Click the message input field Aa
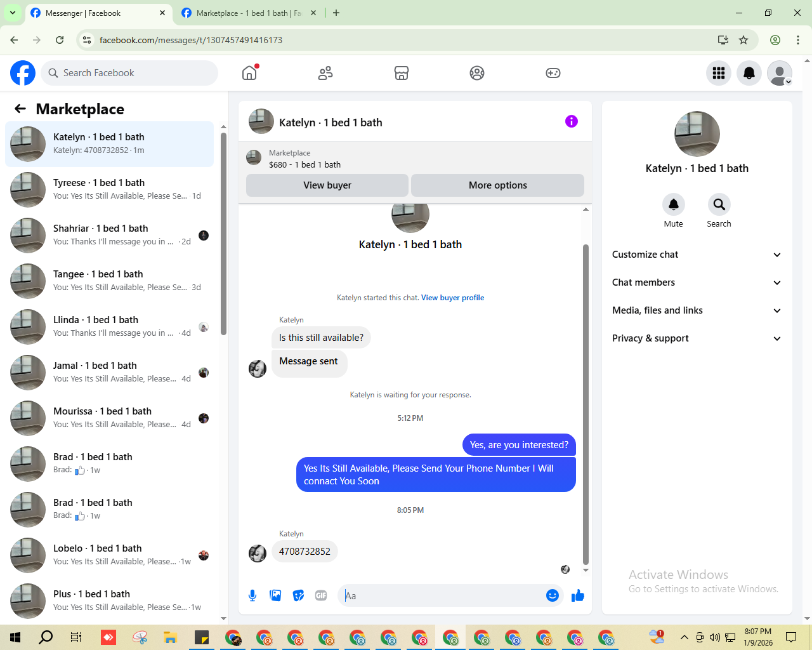The height and width of the screenshot is (650, 812). coord(443,595)
